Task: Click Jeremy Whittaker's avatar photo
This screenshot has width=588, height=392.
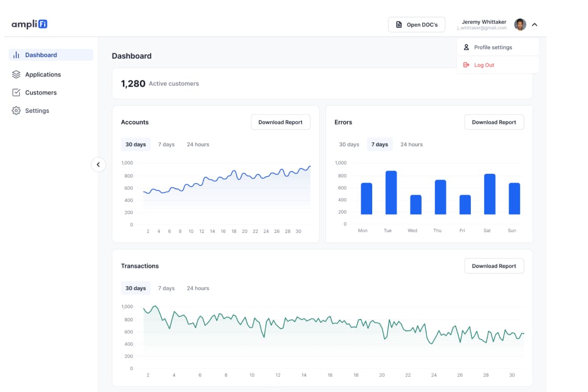Action: pyautogui.click(x=520, y=24)
